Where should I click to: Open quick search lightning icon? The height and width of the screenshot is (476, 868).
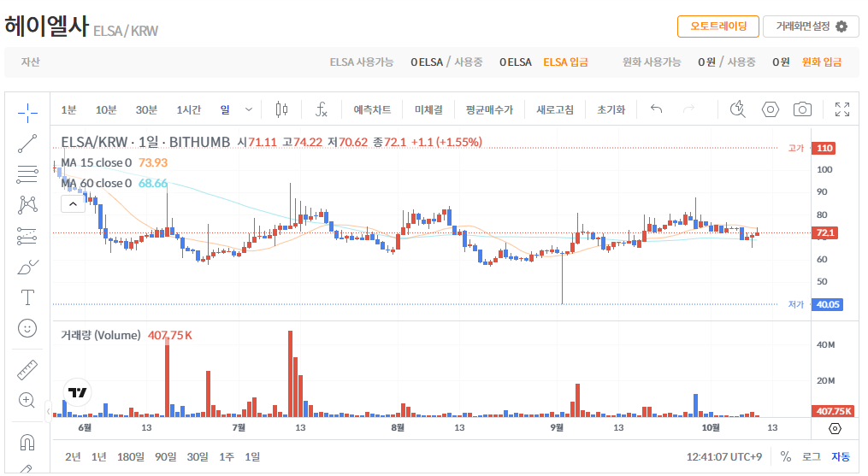[x=737, y=109]
